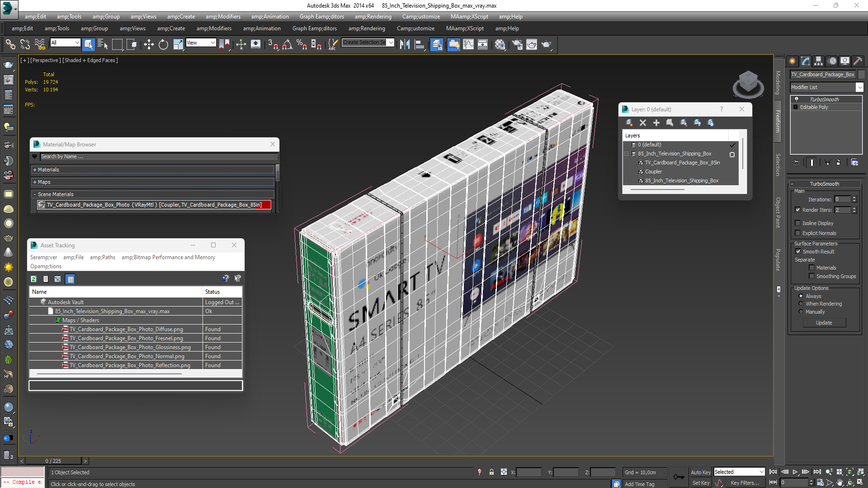The width and height of the screenshot is (868, 488).
Task: Click the Key Filters button
Action: click(x=745, y=483)
